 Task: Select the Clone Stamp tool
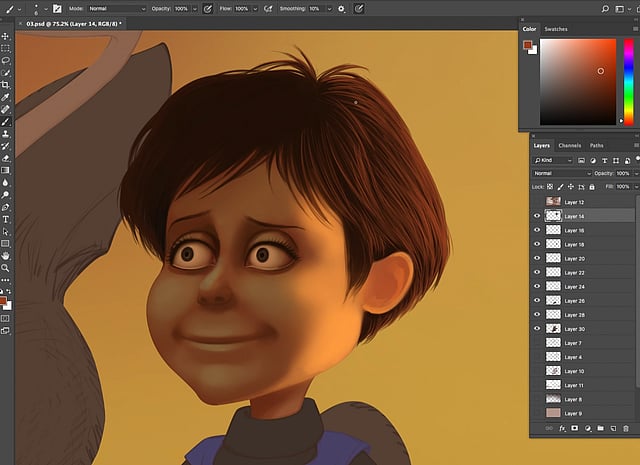point(5,134)
